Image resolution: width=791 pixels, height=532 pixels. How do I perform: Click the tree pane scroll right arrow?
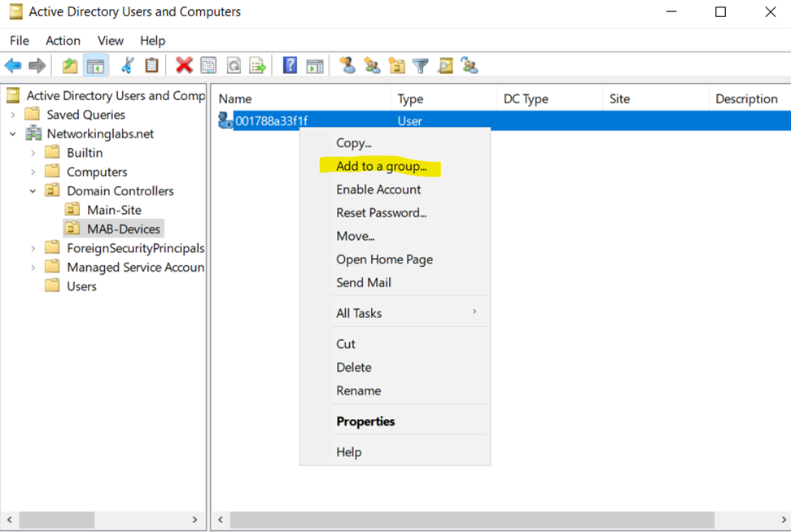[194, 520]
